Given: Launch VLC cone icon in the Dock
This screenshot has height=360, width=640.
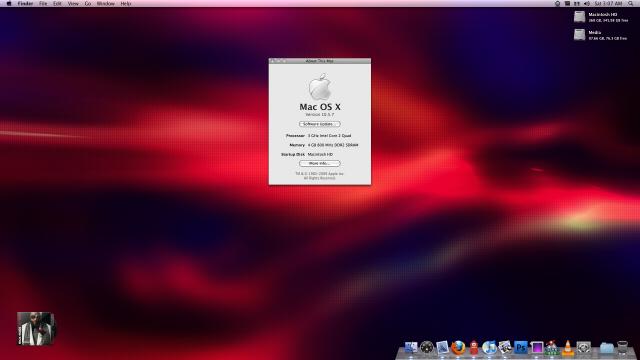Looking at the screenshot, I should [568, 348].
